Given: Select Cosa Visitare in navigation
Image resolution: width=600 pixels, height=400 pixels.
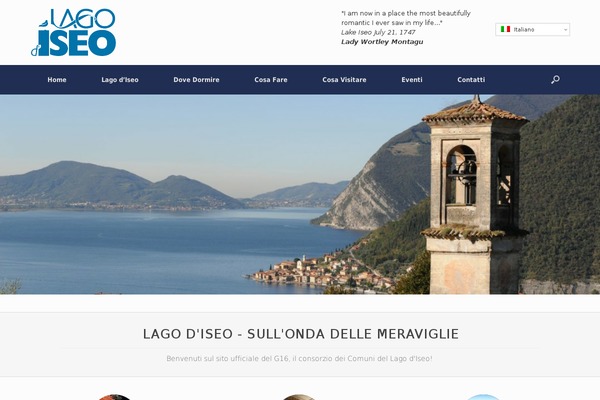Looking at the screenshot, I should point(344,80).
